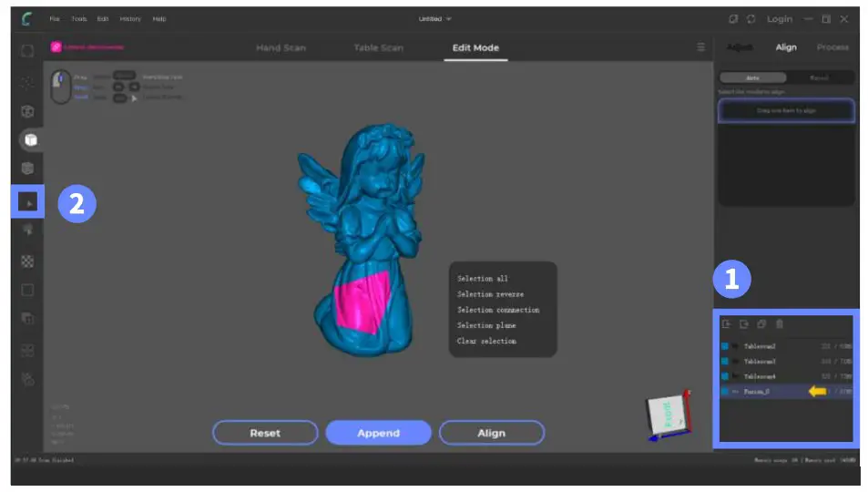
Task: Click the pink device status icon
Action: [56, 47]
